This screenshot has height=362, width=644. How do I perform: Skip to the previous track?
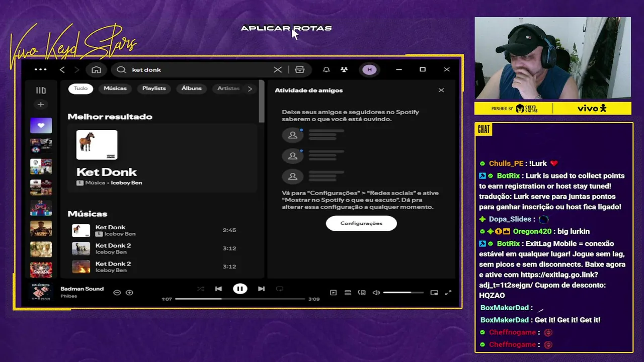pos(218,289)
